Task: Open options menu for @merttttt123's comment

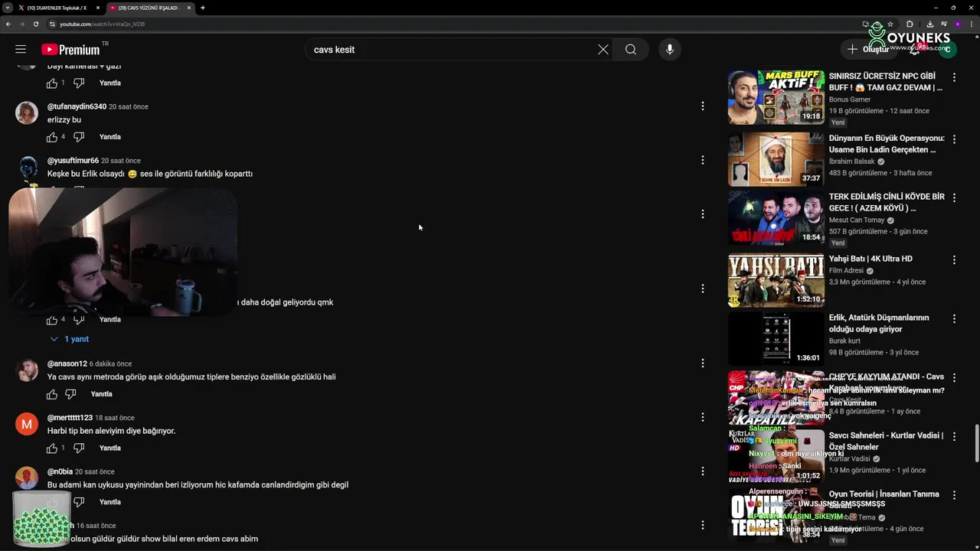Action: click(x=702, y=417)
